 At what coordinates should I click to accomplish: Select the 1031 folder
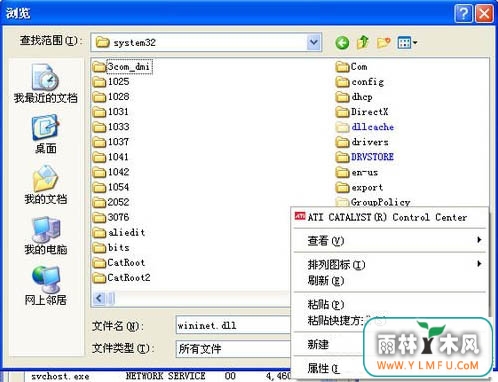click(110, 112)
